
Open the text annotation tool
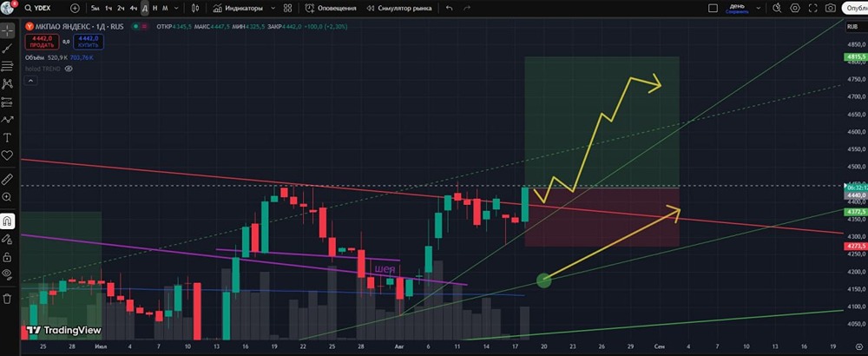pos(7,137)
